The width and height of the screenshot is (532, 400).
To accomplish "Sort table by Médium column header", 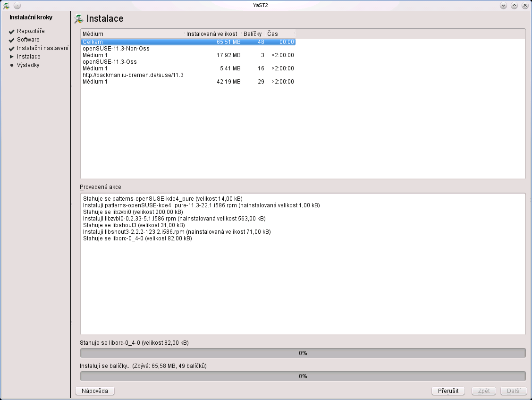I will tap(133, 34).
